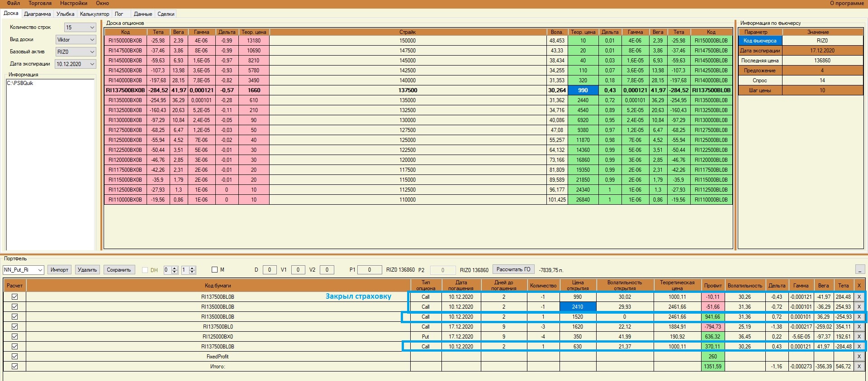This screenshot has width=868, height=381.
Task: Switch to the Улыбка tab
Action: [x=65, y=14]
